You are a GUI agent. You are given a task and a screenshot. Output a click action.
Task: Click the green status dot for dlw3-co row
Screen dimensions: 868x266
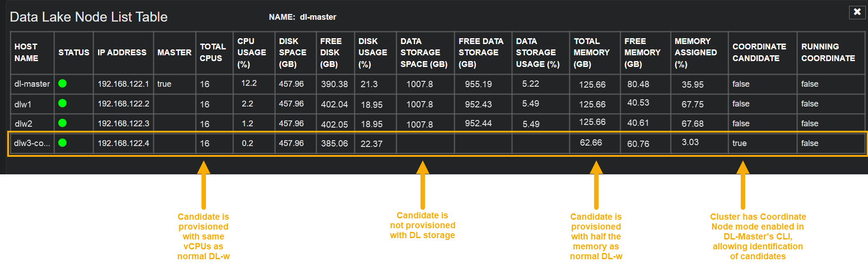tap(63, 143)
